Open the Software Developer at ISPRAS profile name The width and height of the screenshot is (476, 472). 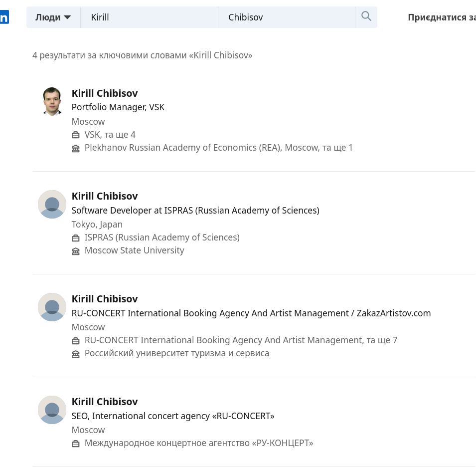point(105,196)
